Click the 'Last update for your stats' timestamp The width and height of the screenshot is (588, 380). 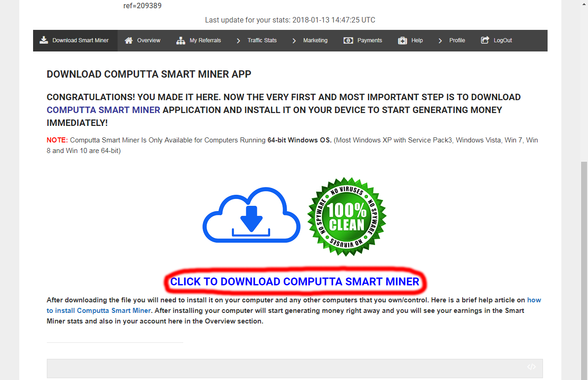point(290,20)
